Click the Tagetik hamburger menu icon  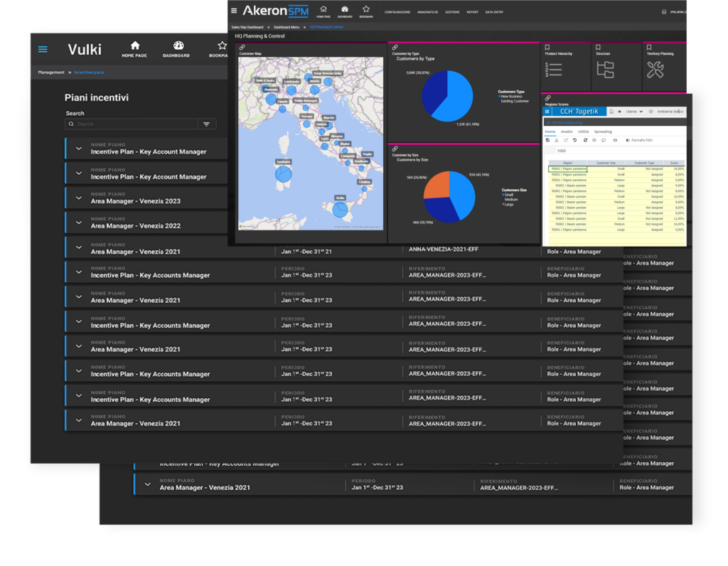(x=547, y=112)
